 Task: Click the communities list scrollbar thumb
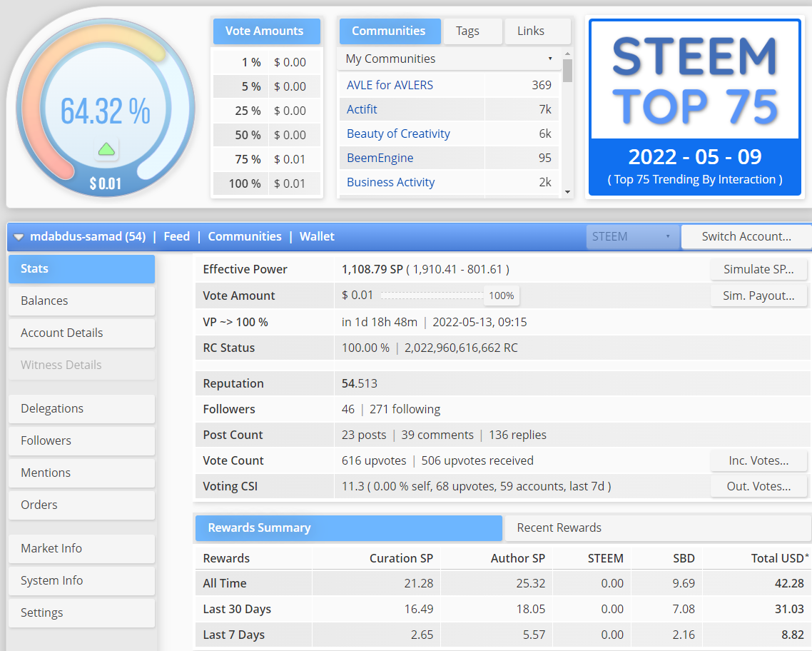(x=567, y=71)
